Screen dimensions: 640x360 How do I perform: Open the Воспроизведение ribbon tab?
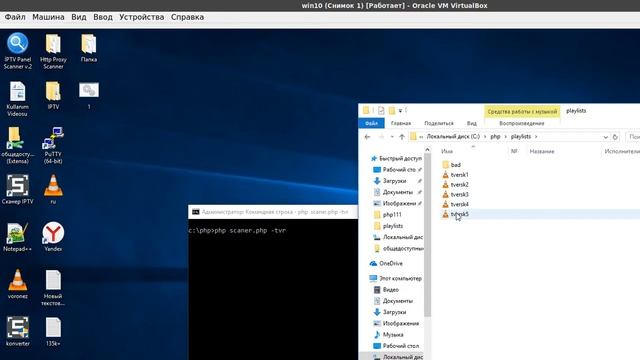coord(522,123)
